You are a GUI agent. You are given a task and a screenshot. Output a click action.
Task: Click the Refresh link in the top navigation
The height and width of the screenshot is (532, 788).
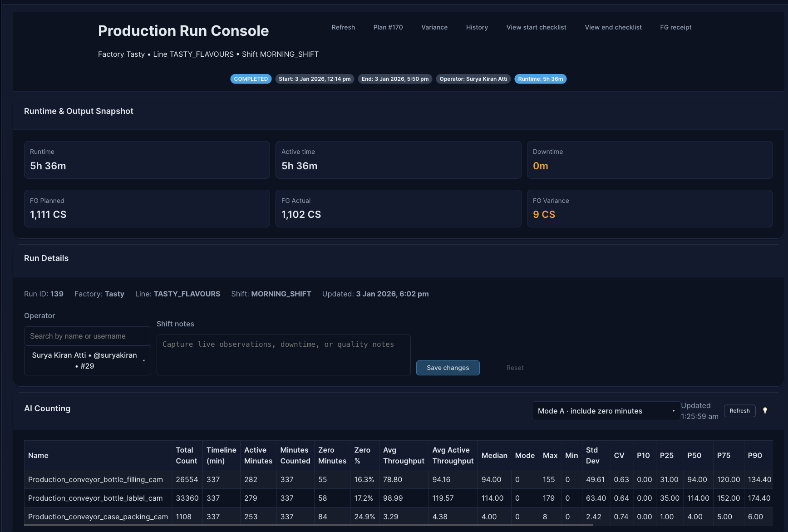pyautogui.click(x=343, y=27)
